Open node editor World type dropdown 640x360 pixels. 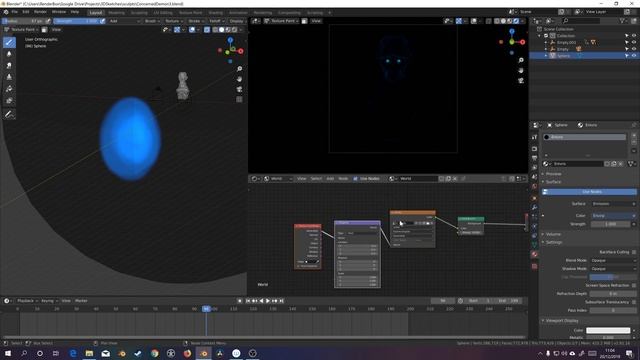click(278, 179)
